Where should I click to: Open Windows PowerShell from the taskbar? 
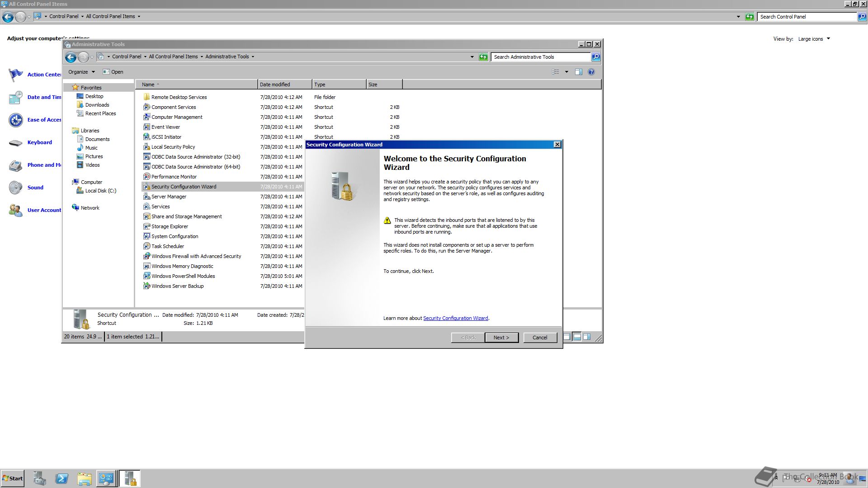(62, 479)
